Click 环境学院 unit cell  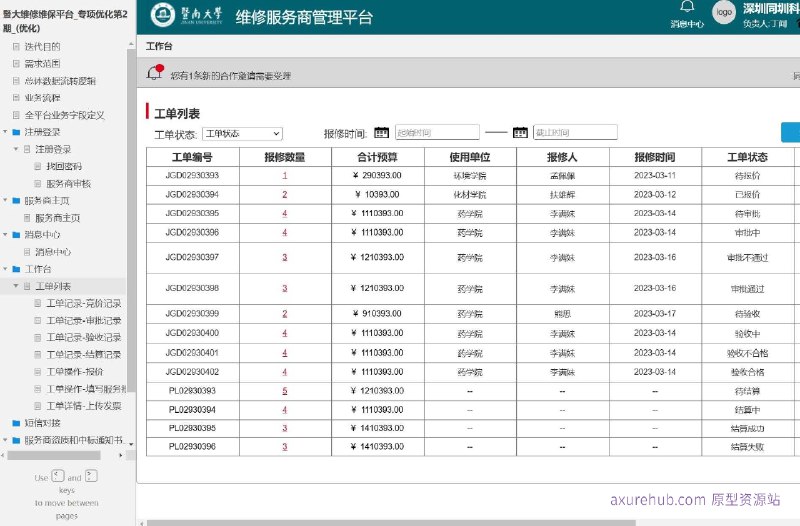tap(470, 176)
